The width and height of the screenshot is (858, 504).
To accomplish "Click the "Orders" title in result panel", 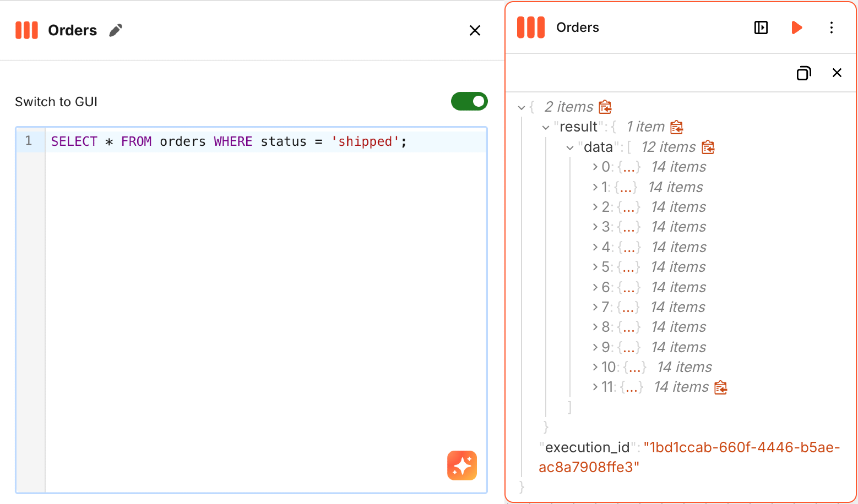I will point(578,28).
